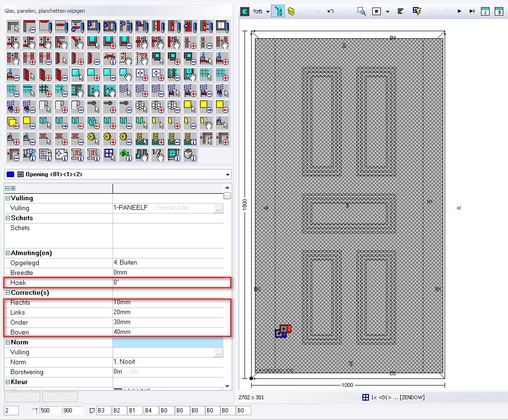Select the screw pick tool
508x420 pixels.
point(142,138)
